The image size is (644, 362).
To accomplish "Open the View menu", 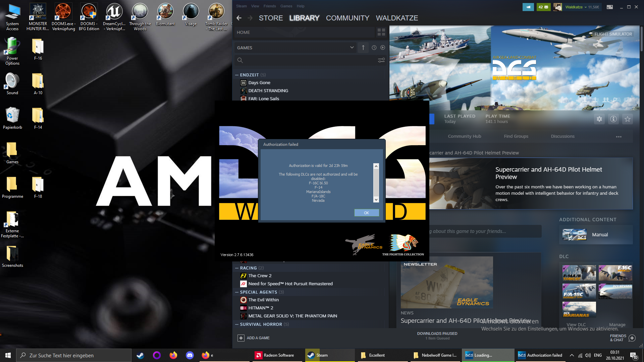I will pyautogui.click(x=255, y=6).
